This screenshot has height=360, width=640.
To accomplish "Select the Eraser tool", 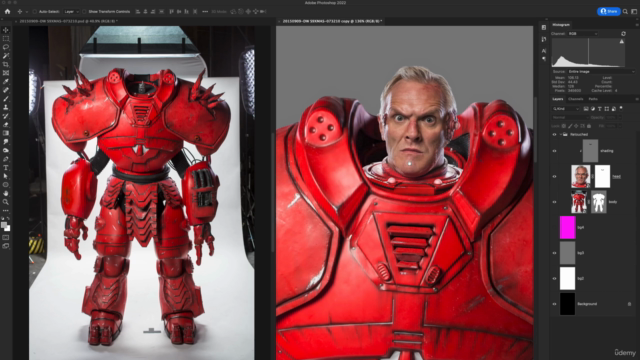I will tap(6, 124).
